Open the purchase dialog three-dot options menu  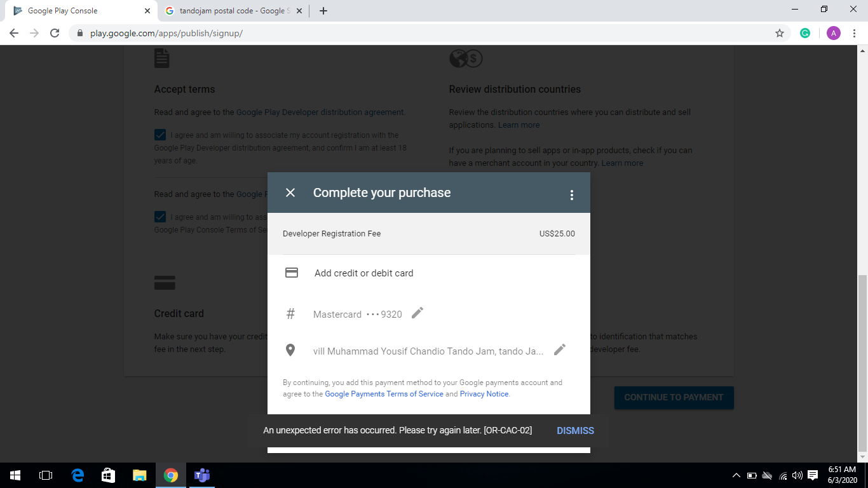click(x=572, y=195)
